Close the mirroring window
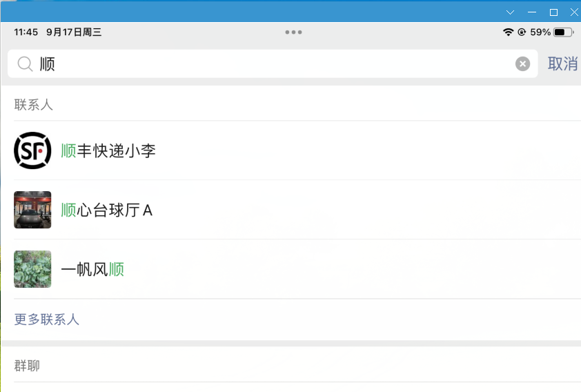The height and width of the screenshot is (392, 581). click(x=574, y=12)
